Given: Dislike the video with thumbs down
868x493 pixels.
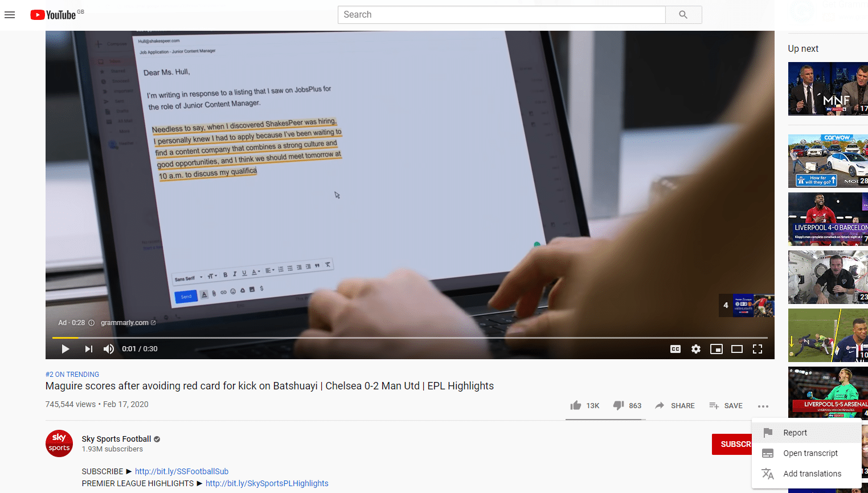Looking at the screenshot, I should click(627, 405).
